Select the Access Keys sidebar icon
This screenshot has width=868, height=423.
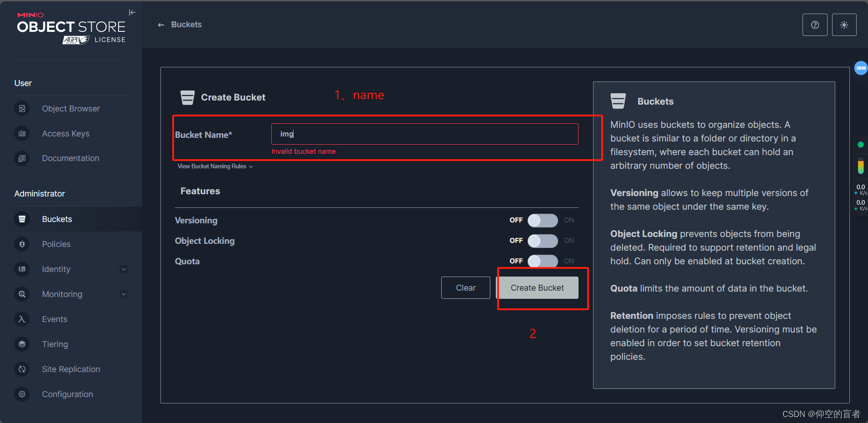22,133
